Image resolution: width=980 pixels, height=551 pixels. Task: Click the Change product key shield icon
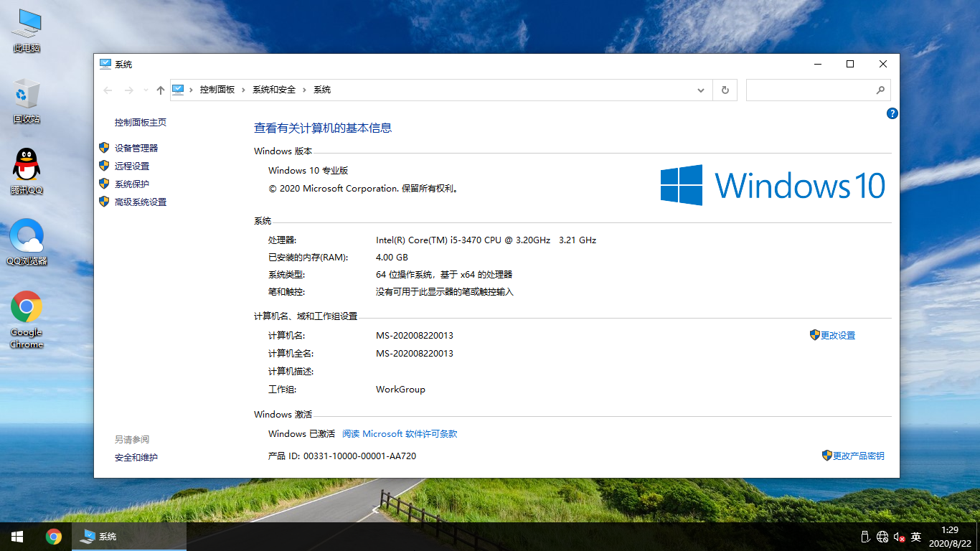[826, 456]
